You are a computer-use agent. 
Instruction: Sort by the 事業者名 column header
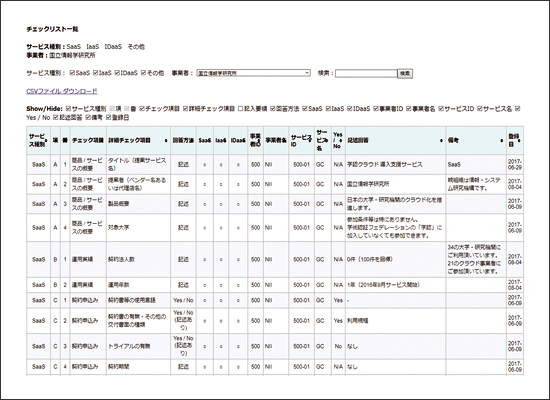coord(276,140)
